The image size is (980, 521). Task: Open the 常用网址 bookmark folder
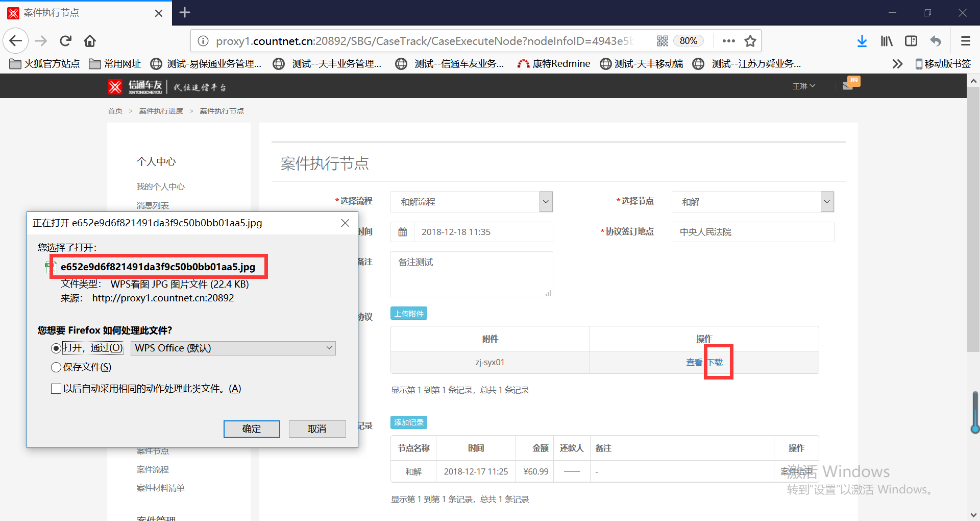pyautogui.click(x=115, y=64)
